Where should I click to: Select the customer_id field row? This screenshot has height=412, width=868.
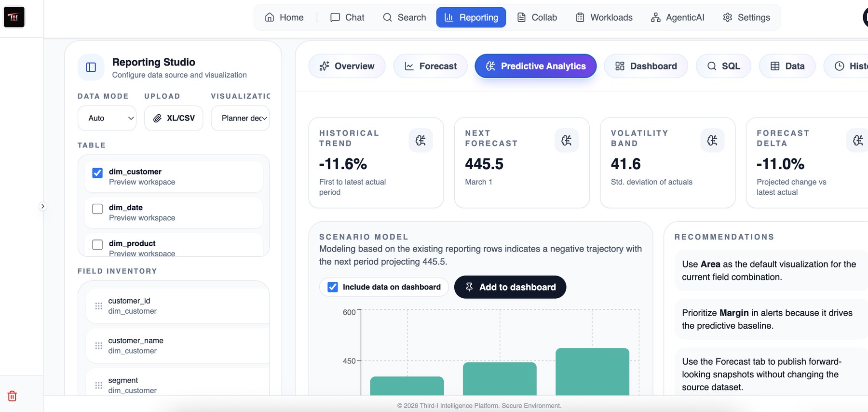tap(178, 306)
